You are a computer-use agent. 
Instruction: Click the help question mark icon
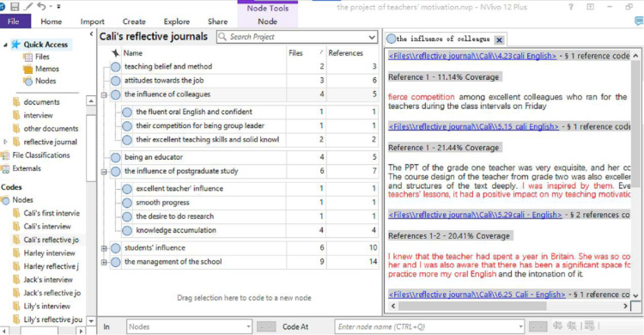(x=571, y=7)
